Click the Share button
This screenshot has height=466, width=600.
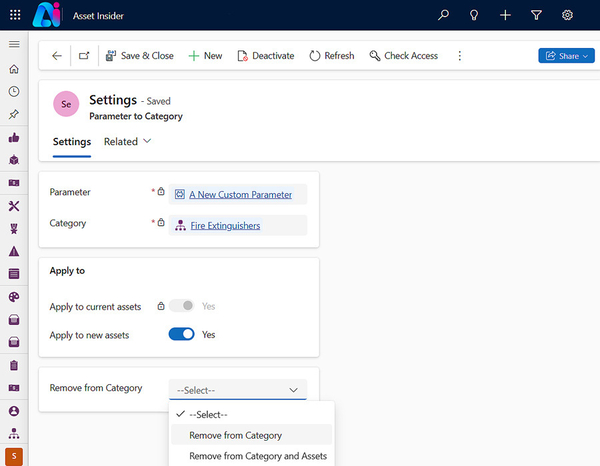pyautogui.click(x=566, y=56)
